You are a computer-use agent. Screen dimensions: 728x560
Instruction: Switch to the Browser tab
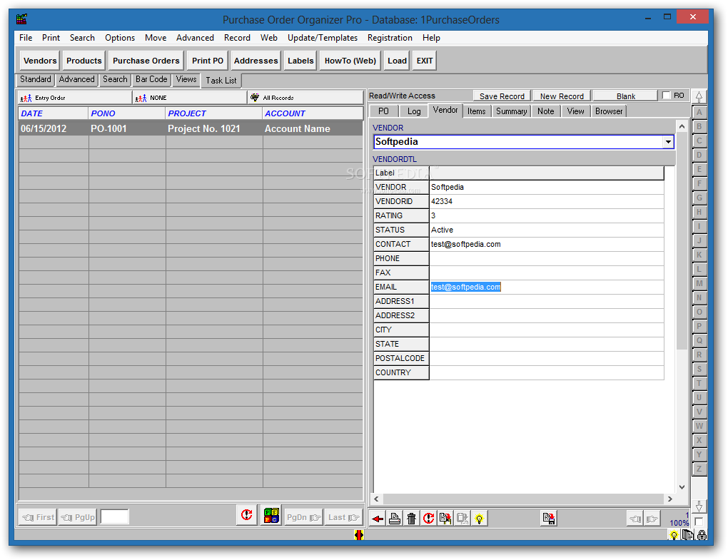tap(609, 111)
